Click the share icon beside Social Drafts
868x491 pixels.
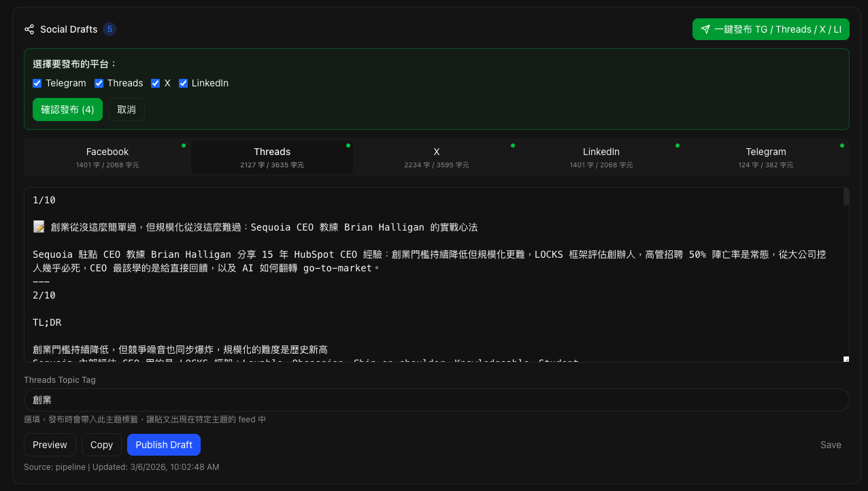(x=29, y=29)
